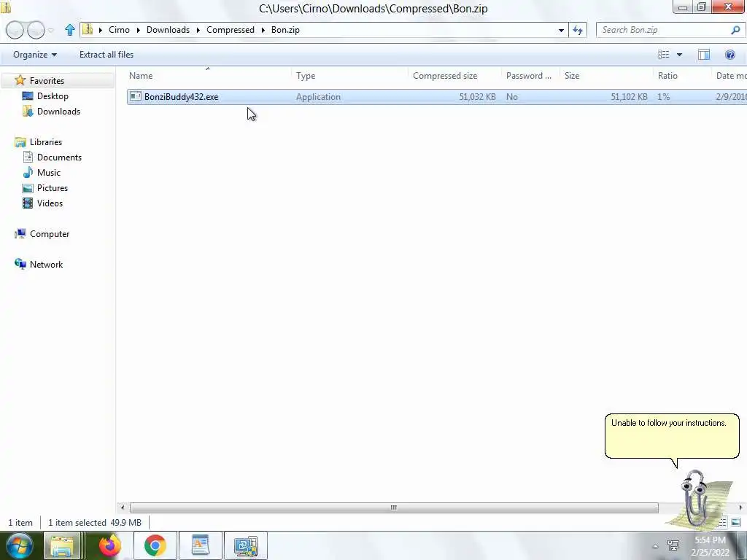Click the zip folder title bar icon
The width and height of the screenshot is (747, 560).
[6, 7]
